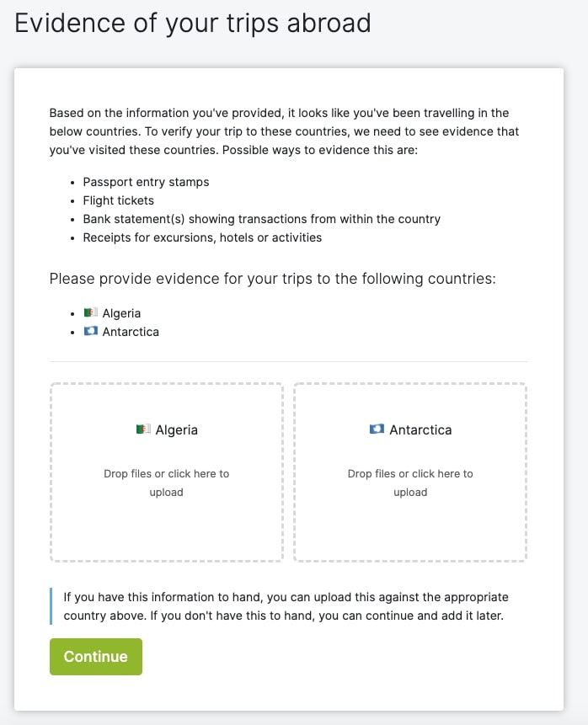Select the Antarctica entry in the country list

[121, 332]
